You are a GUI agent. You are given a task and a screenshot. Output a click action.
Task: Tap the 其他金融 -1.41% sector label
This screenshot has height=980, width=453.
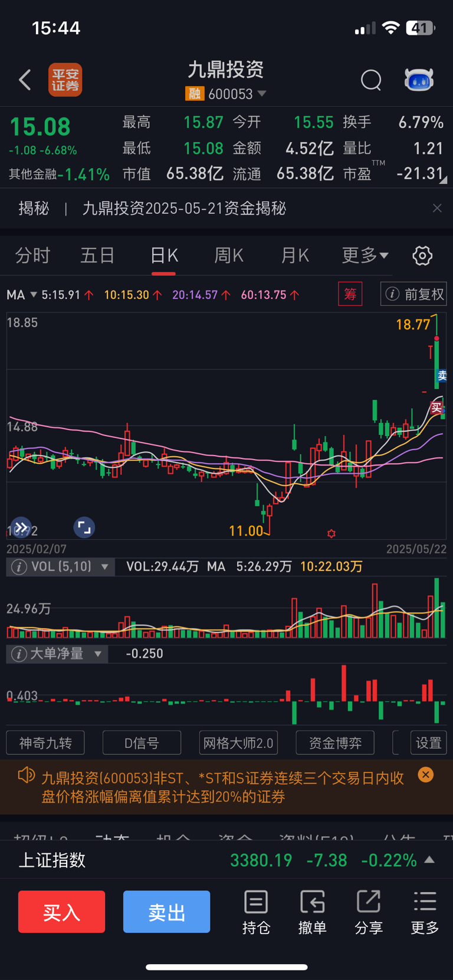coord(59,174)
